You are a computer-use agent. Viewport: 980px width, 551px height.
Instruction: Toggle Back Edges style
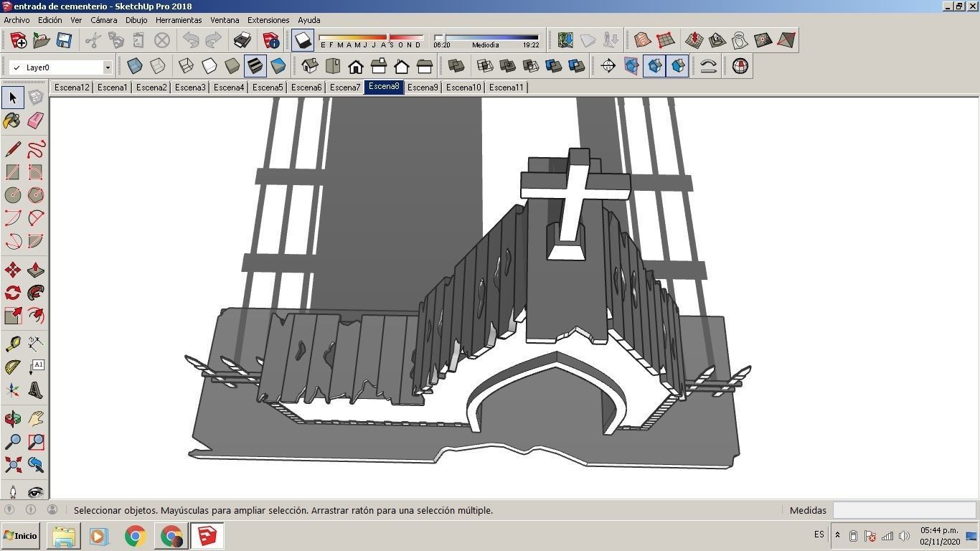[x=157, y=66]
